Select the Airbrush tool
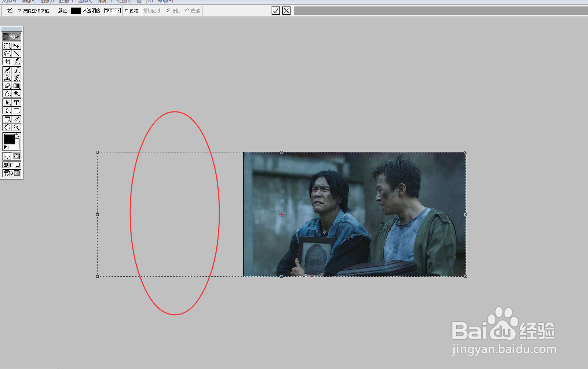The height and width of the screenshot is (369, 588). pyautogui.click(x=7, y=70)
